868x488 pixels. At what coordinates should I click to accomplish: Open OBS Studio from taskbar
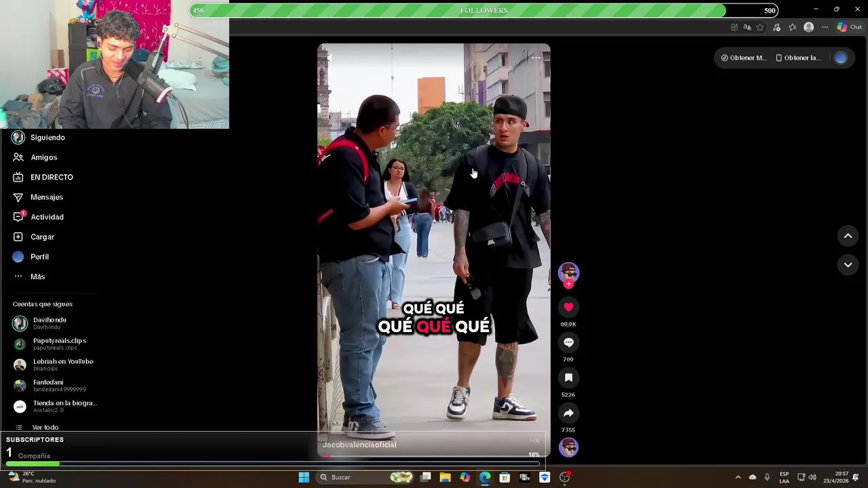(x=564, y=477)
